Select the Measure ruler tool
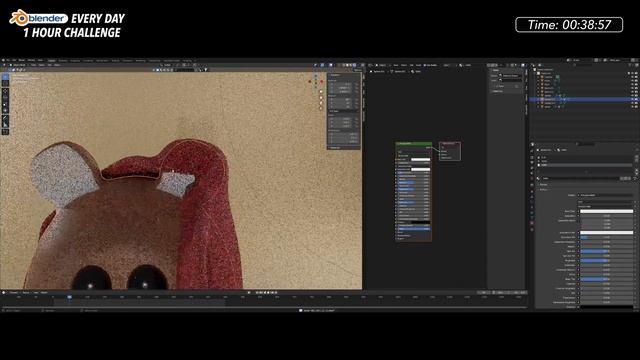Image resolution: width=640 pixels, height=360 pixels. (x=5, y=124)
